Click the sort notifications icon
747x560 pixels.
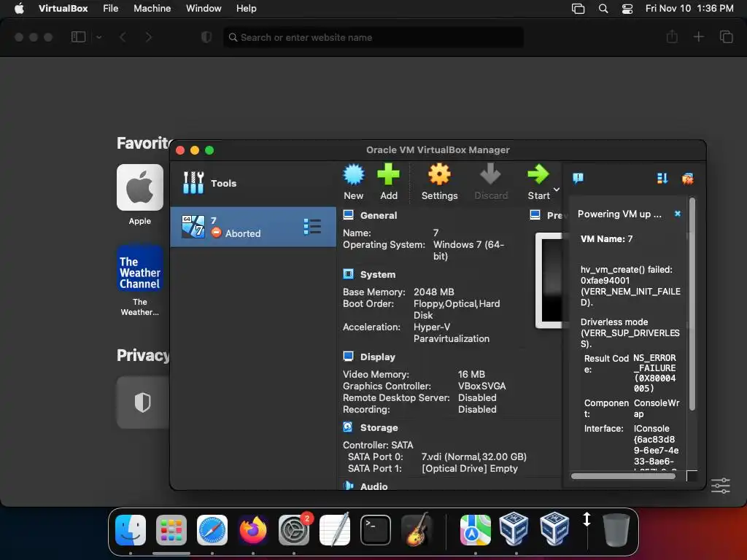point(662,178)
